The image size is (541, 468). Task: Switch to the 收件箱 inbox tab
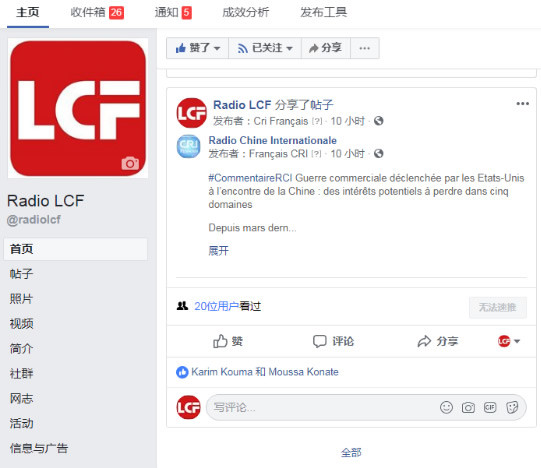(97, 13)
